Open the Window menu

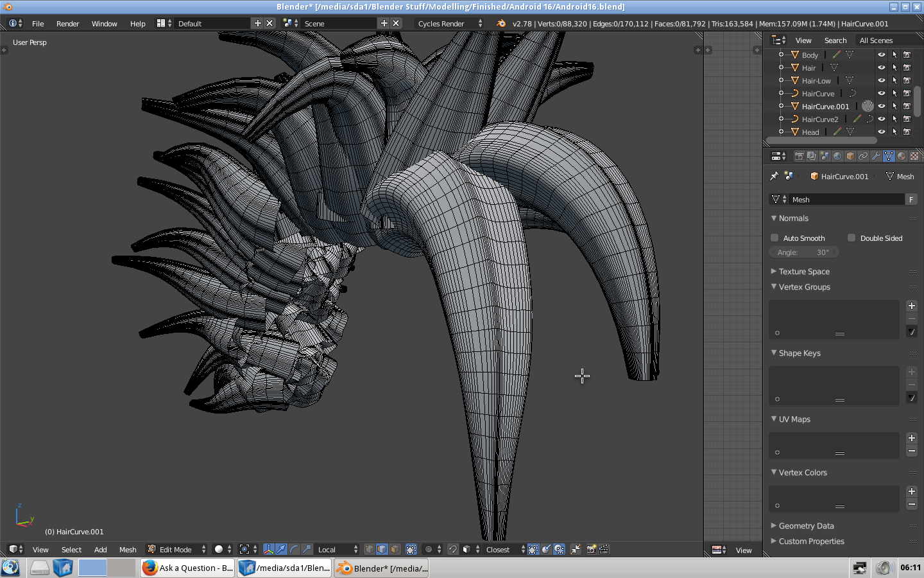(104, 23)
